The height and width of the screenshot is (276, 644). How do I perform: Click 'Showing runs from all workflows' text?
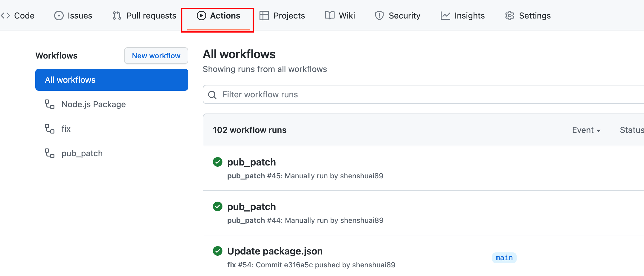tap(265, 69)
